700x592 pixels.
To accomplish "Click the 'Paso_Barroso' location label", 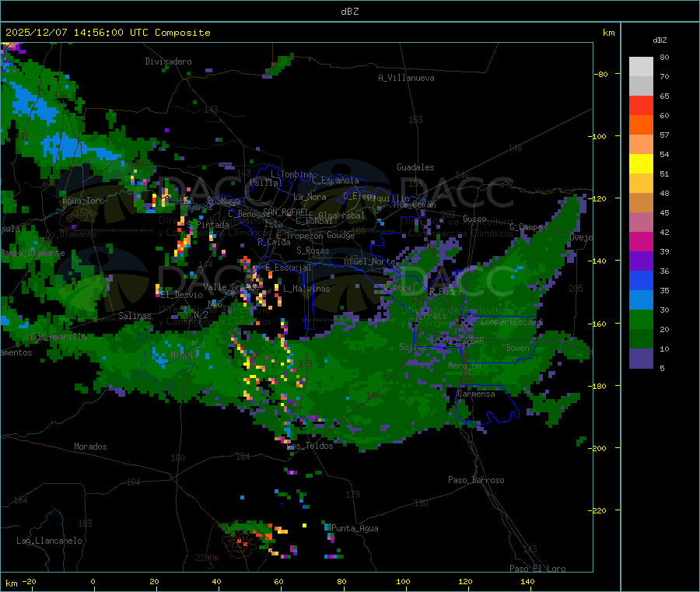I will tap(476, 480).
